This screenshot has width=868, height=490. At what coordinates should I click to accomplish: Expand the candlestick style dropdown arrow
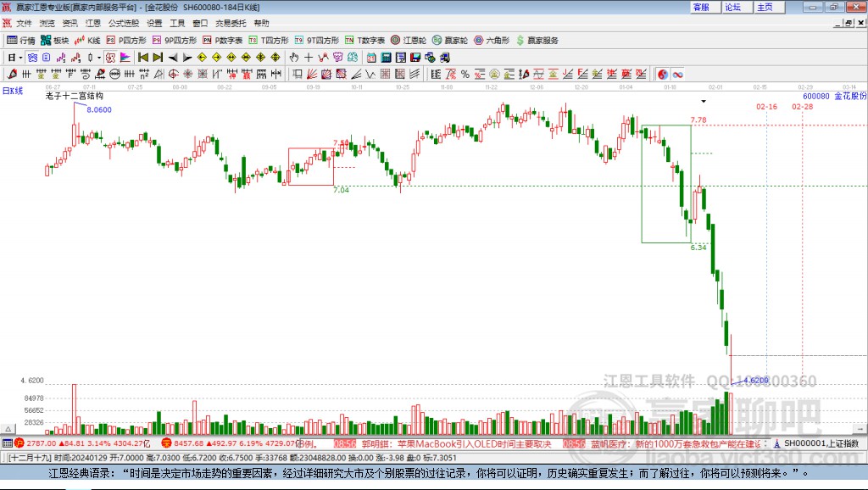tap(99, 58)
